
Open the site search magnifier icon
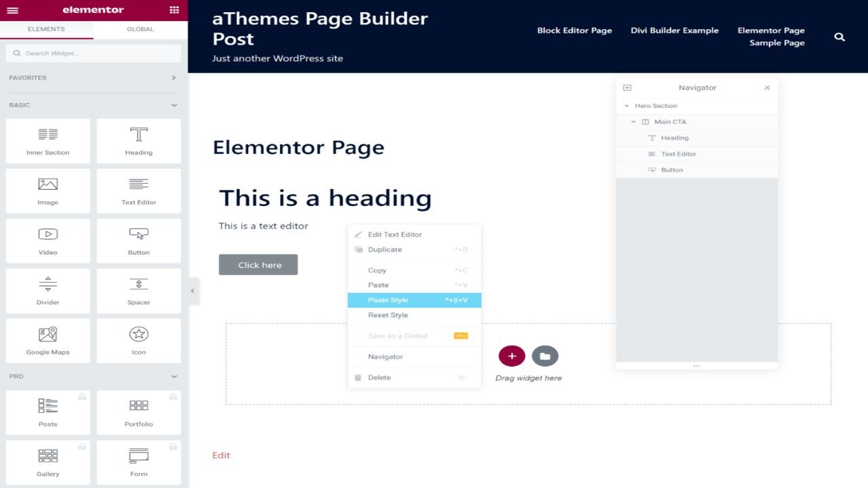click(840, 37)
